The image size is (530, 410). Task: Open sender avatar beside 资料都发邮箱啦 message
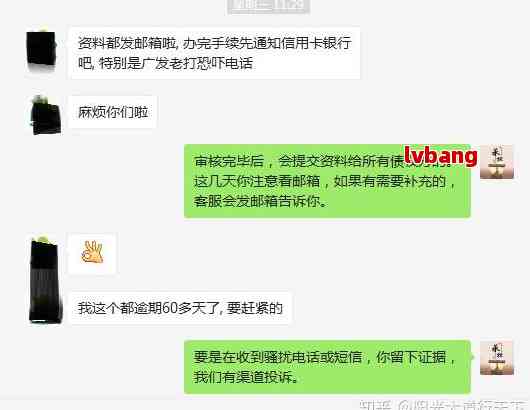point(41,49)
